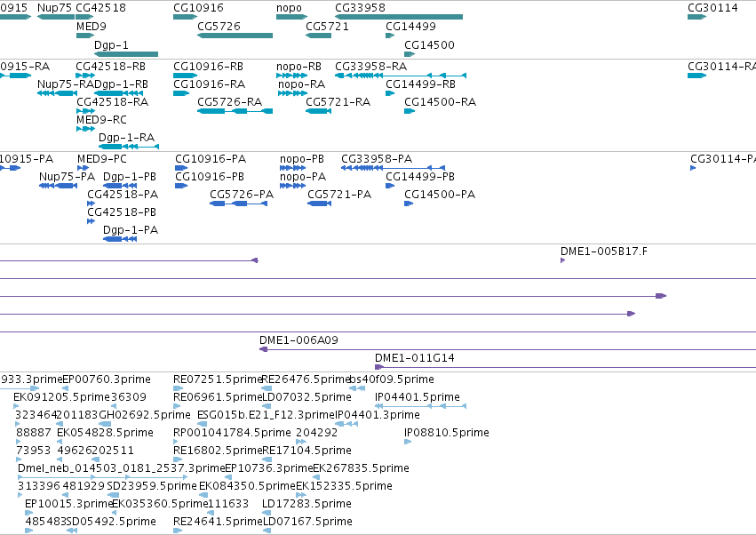The image size is (756, 535).
Task: Click the RE24641.5prime EST label
Action: pos(218,522)
